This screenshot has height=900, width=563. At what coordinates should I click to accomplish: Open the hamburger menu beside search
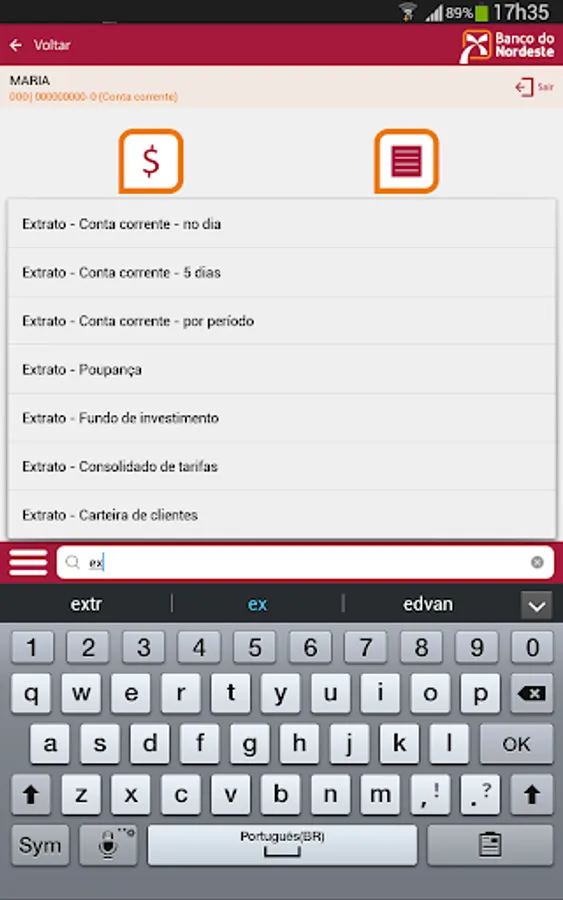[x=28, y=562]
